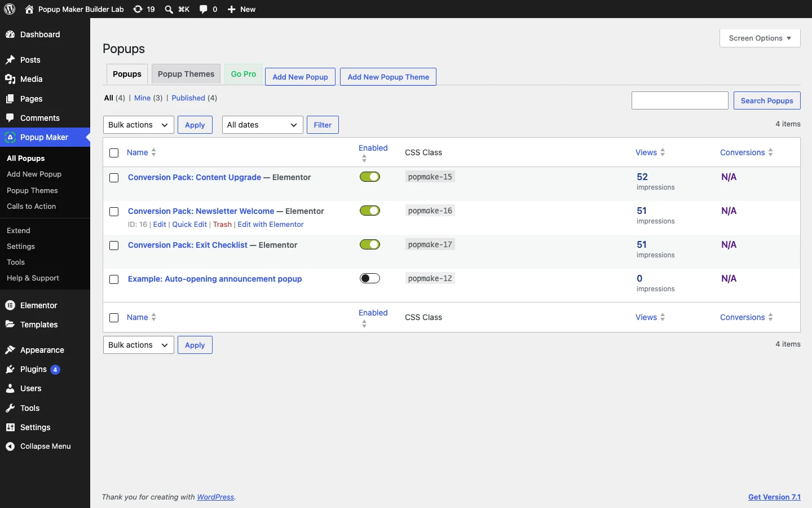Sort by Views using header arrows
Image resolution: width=812 pixels, height=508 pixels.
pos(663,152)
